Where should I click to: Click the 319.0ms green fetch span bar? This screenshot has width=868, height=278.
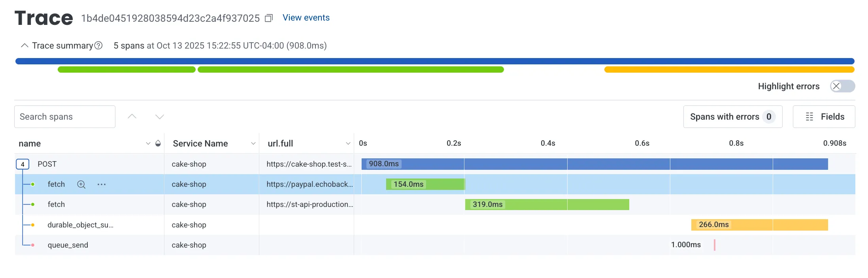click(547, 205)
